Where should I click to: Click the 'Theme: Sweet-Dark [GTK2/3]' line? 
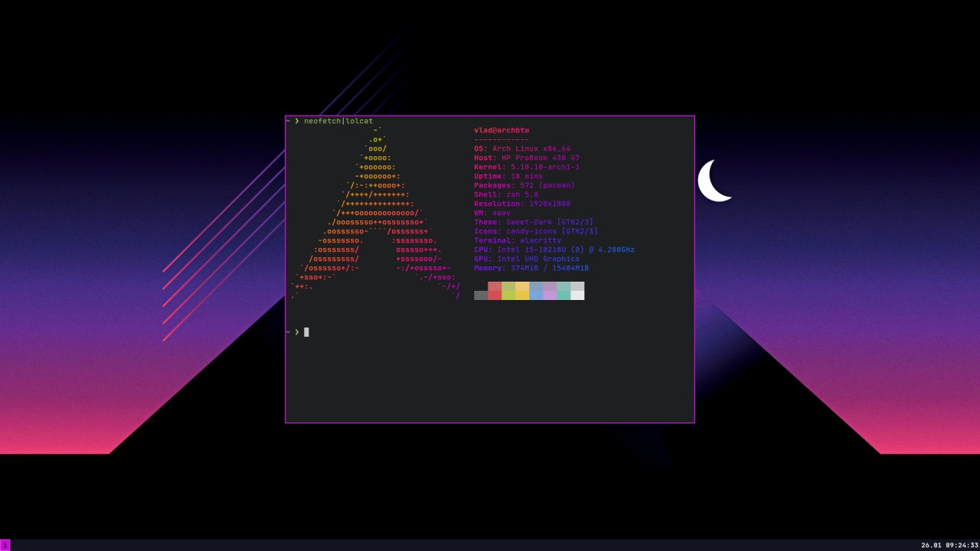534,222
